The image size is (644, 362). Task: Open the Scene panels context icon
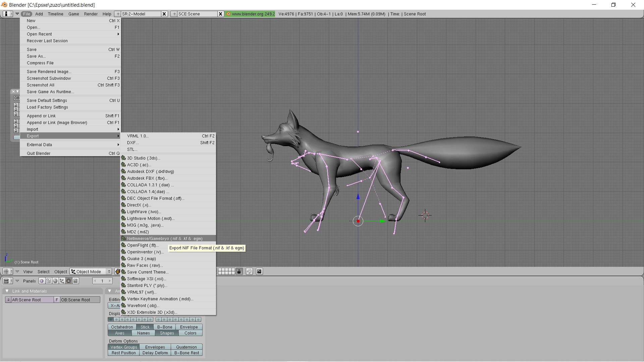[x=75, y=281]
